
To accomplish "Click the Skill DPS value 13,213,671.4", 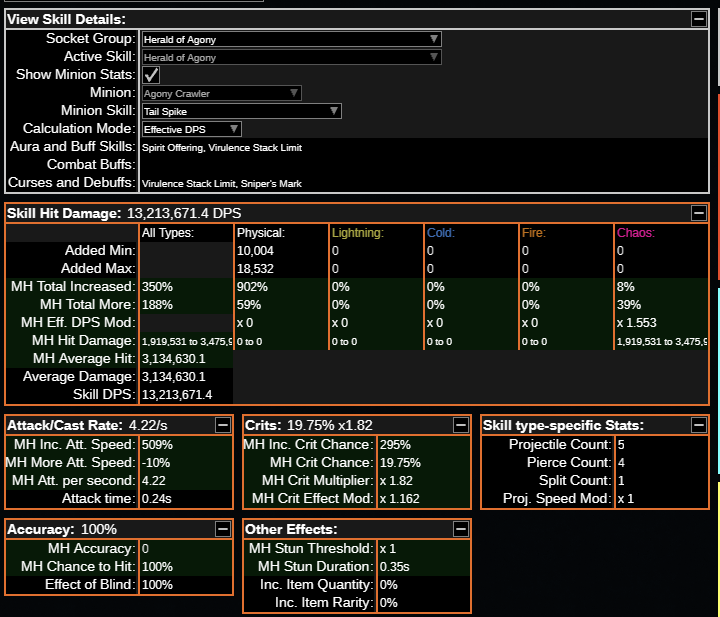I will pyautogui.click(x=177, y=395).
